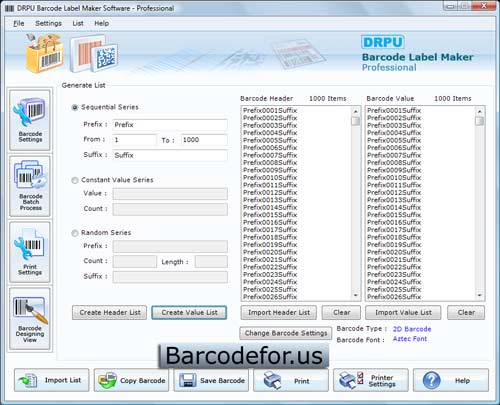Click the Random Series Suffix field
The image size is (500, 405).
(170, 277)
